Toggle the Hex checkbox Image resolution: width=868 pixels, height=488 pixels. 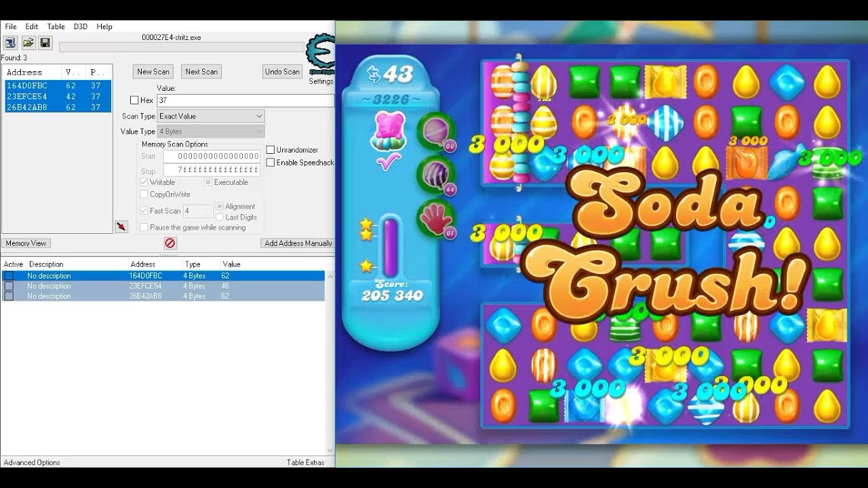pyautogui.click(x=134, y=100)
